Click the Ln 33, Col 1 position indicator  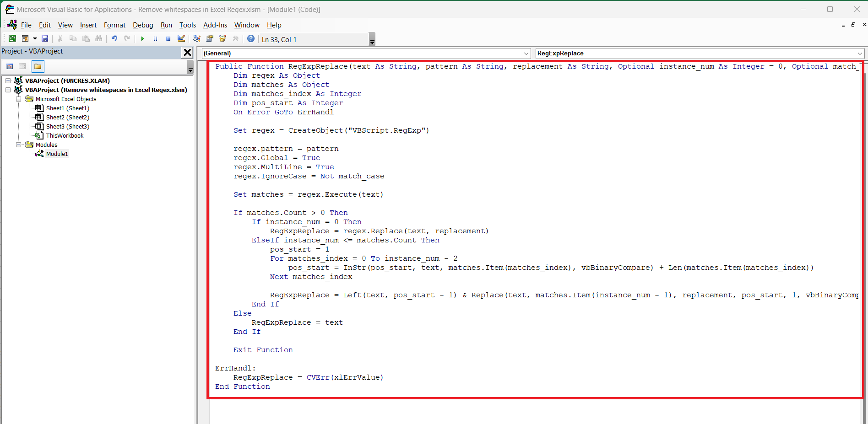(x=279, y=40)
